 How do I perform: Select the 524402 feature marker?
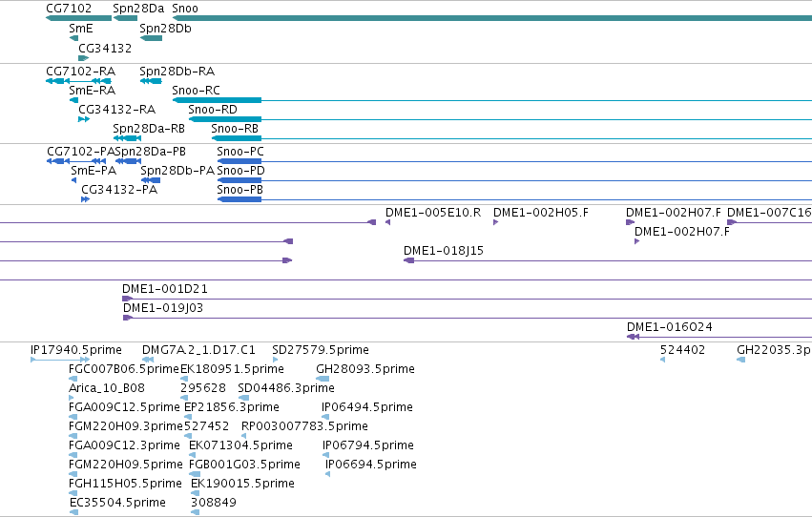[662, 360]
